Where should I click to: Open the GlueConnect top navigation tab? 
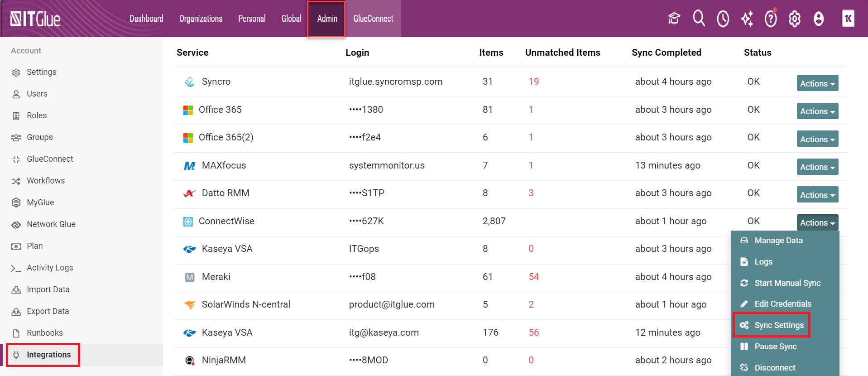pos(373,19)
